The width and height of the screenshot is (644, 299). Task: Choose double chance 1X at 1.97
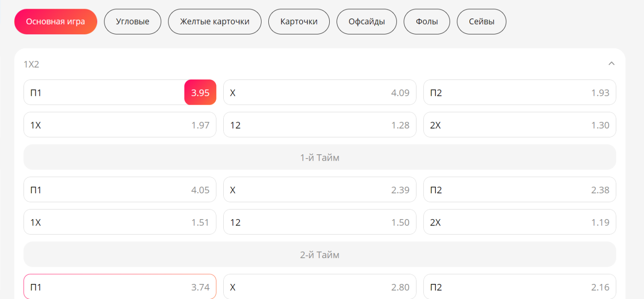[120, 125]
